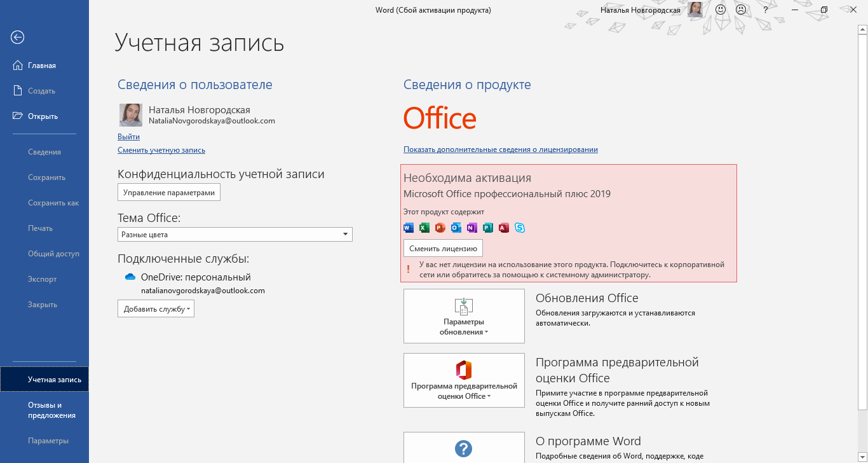Click Управление параметрами button
868x463 pixels.
169,193
